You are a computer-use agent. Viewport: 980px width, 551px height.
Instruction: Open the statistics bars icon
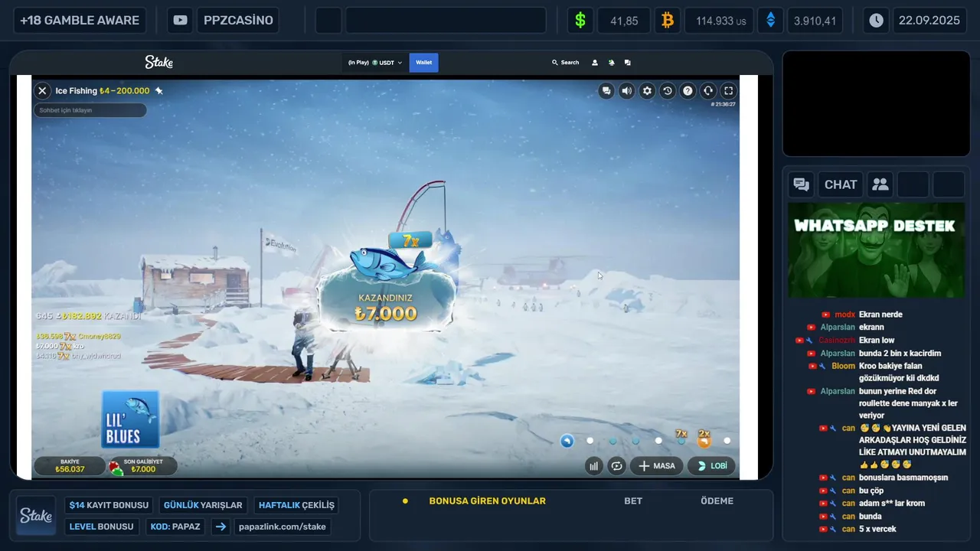click(x=593, y=466)
